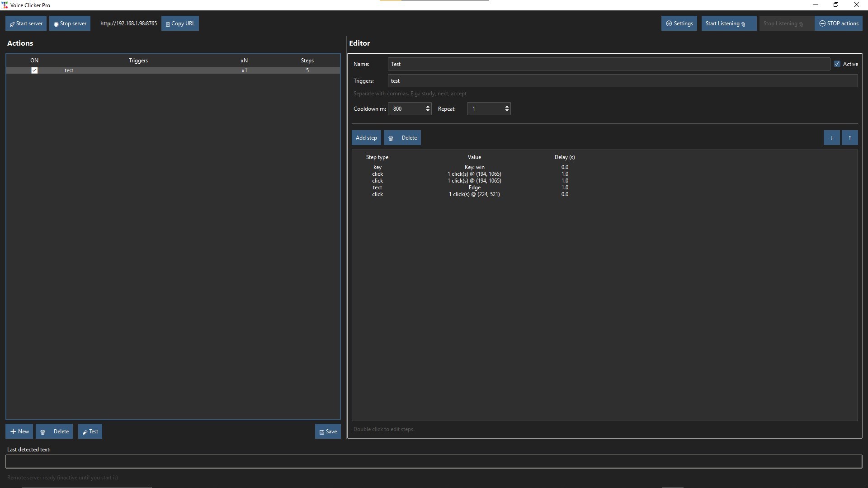Start Listening with microphone
868x488 pixels.
(728, 23)
